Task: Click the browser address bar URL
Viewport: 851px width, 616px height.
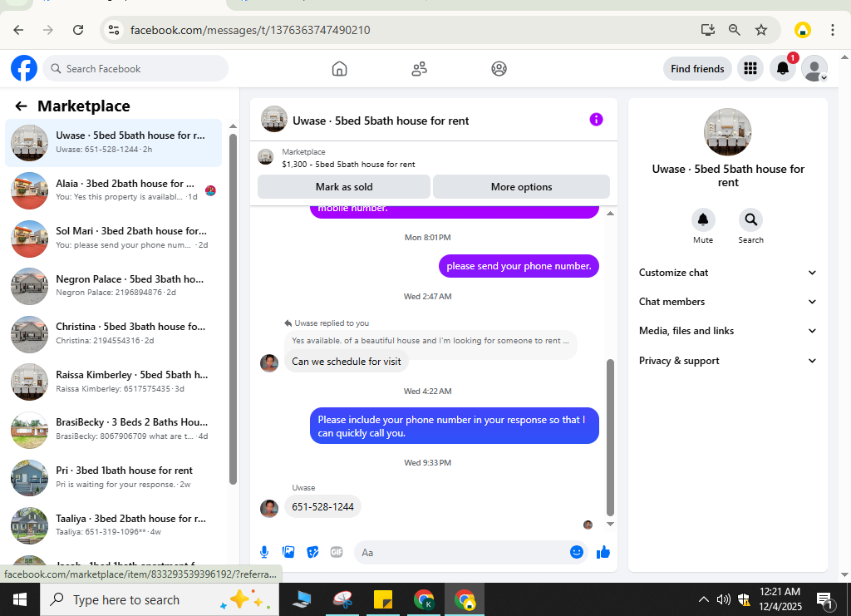Action: pos(250,30)
